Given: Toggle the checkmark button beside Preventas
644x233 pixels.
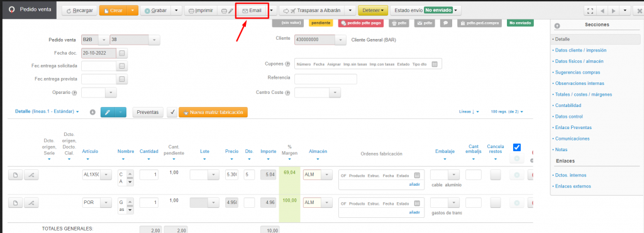Looking at the screenshot, I should pyautogui.click(x=172, y=111).
